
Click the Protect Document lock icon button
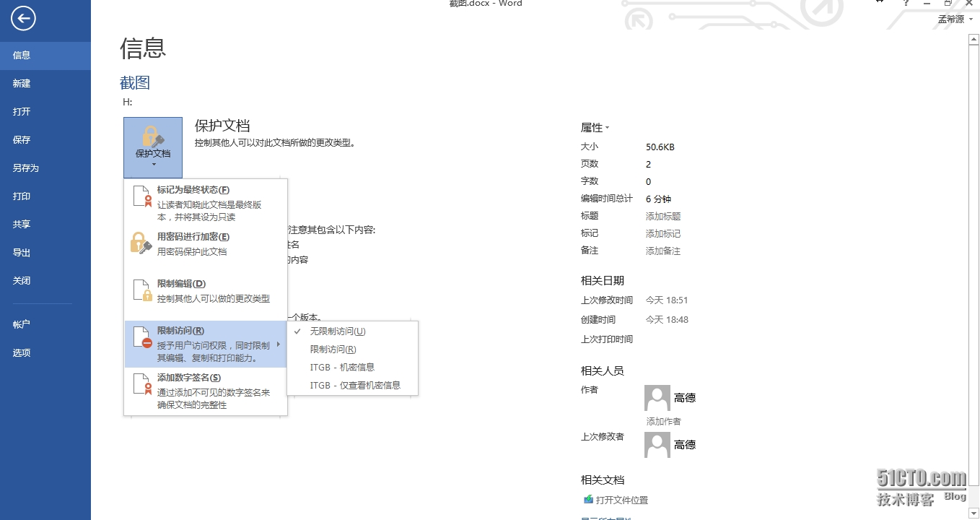click(153, 147)
